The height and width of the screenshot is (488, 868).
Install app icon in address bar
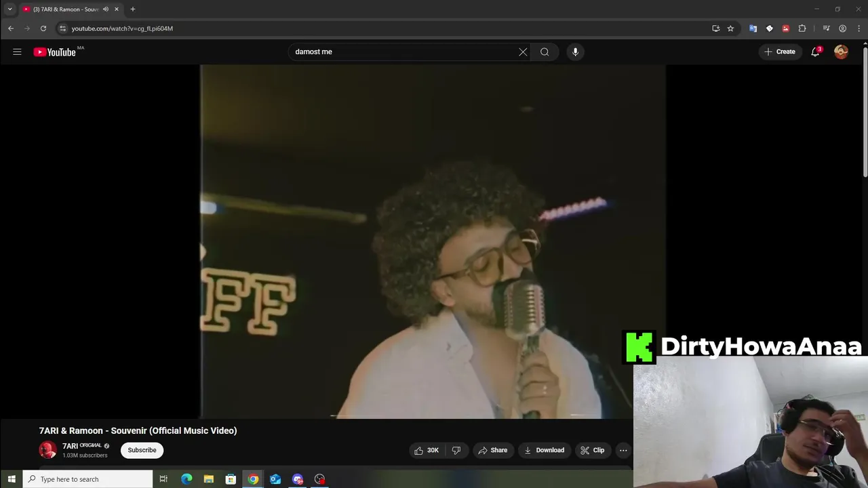715,28
